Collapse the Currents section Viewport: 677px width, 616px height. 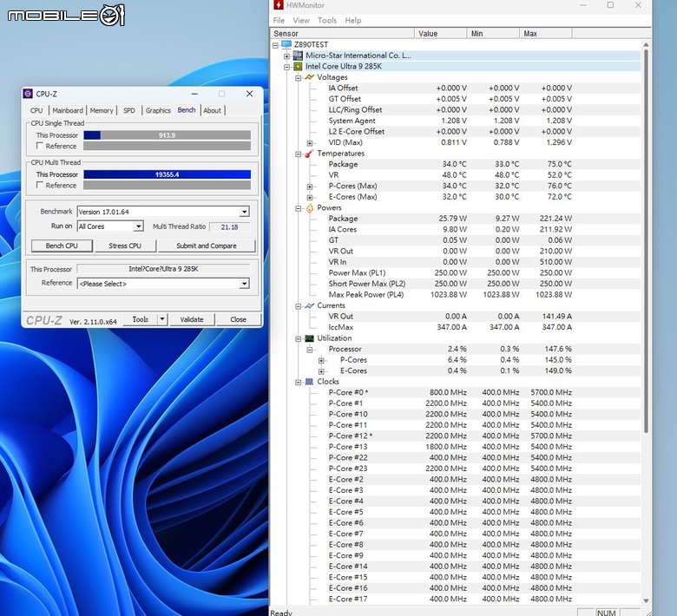coord(298,306)
